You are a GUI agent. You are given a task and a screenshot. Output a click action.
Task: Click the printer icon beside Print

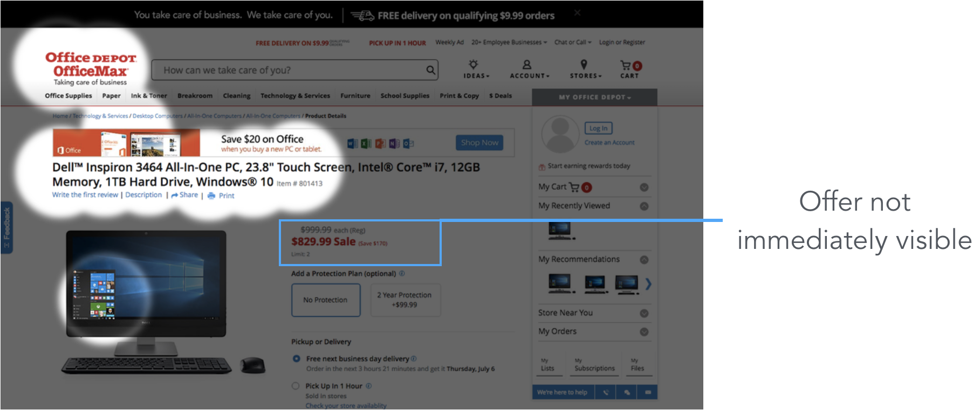coord(211,196)
